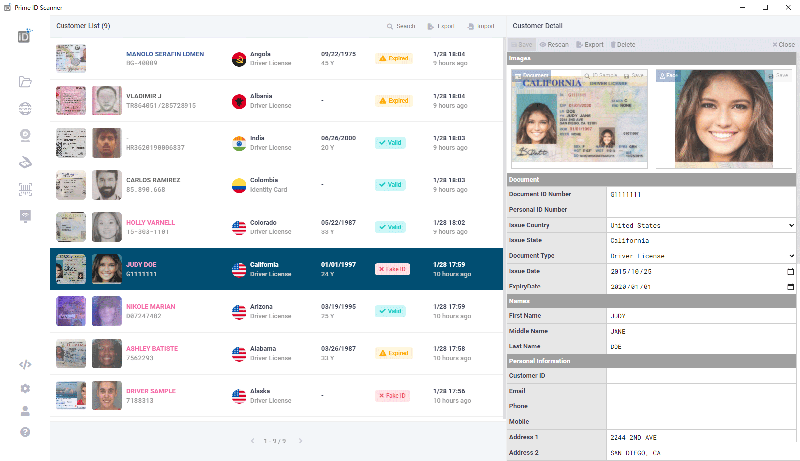Screen dimensions: 800x461
Task: Open the help question mark icon
Action: 25,432
